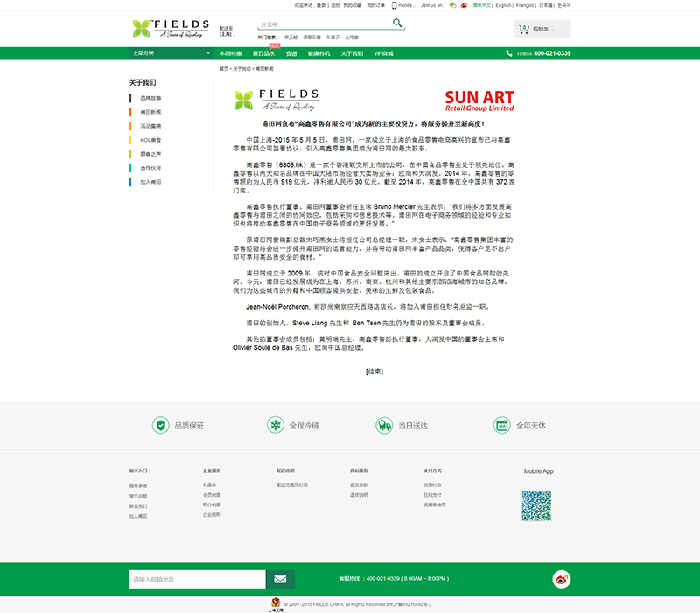Click the hotline number 400-021-0339 in nav

552,53
